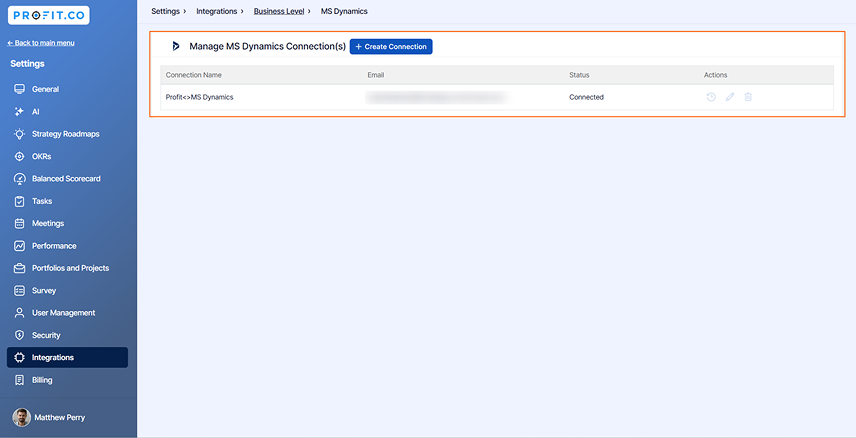856x438 pixels.
Task: Open the Performance chart icon
Action: pos(20,246)
